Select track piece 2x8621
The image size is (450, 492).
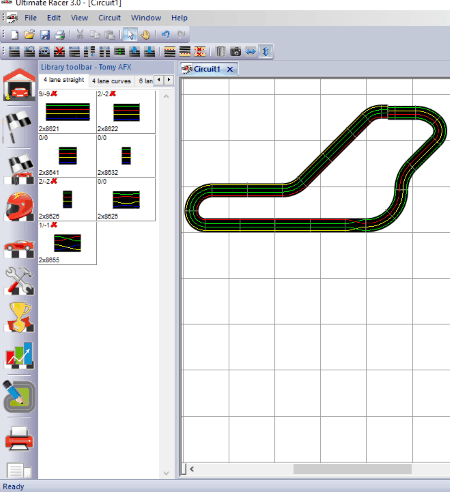click(x=67, y=112)
